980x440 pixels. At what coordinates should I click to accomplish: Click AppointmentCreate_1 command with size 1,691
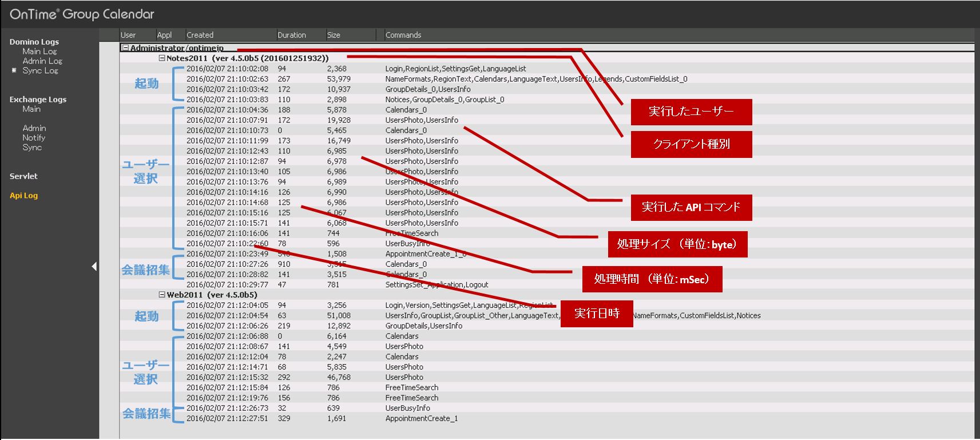click(x=422, y=419)
